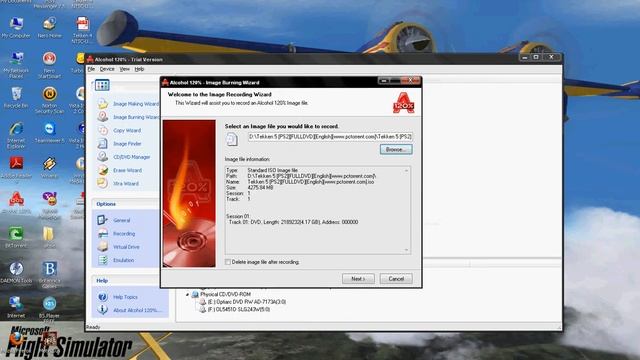The image size is (640, 360).
Task: Open the Device menu
Action: click(x=107, y=69)
